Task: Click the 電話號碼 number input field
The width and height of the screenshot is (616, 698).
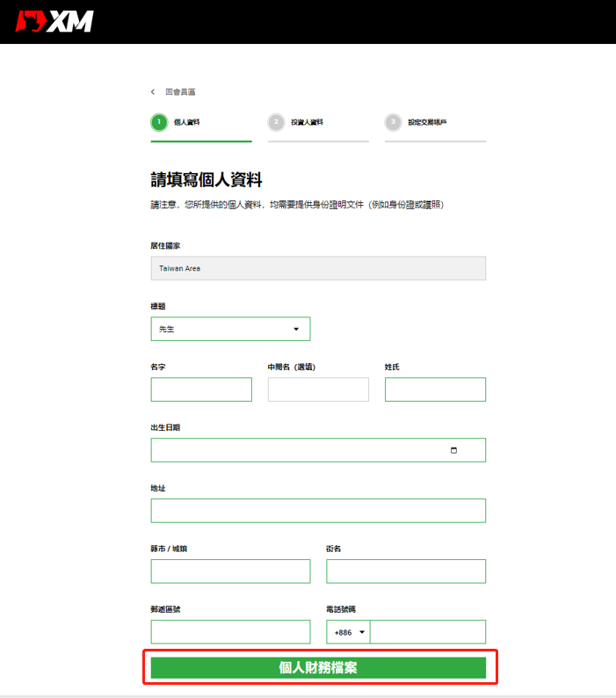Action: [x=428, y=632]
